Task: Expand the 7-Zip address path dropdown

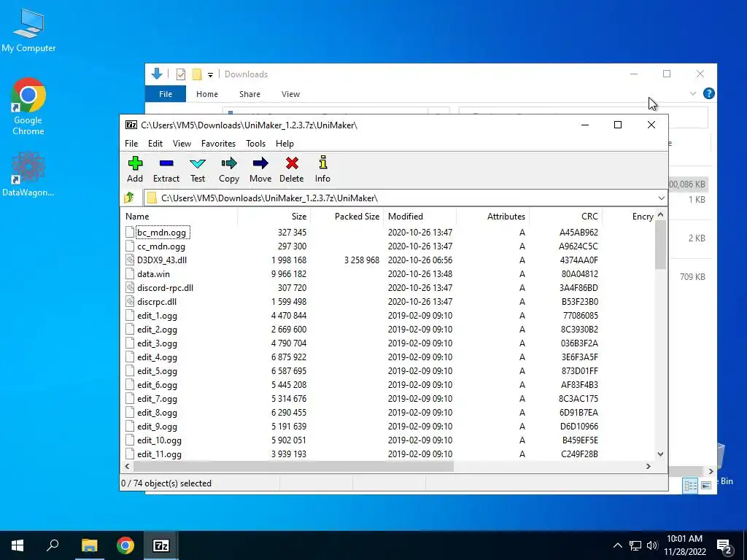Action: (x=661, y=198)
